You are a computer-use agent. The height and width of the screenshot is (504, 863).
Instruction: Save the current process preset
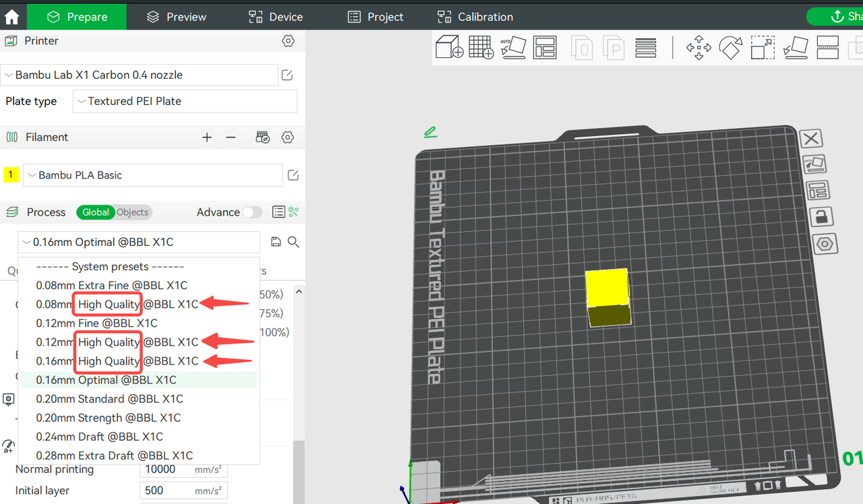click(275, 242)
